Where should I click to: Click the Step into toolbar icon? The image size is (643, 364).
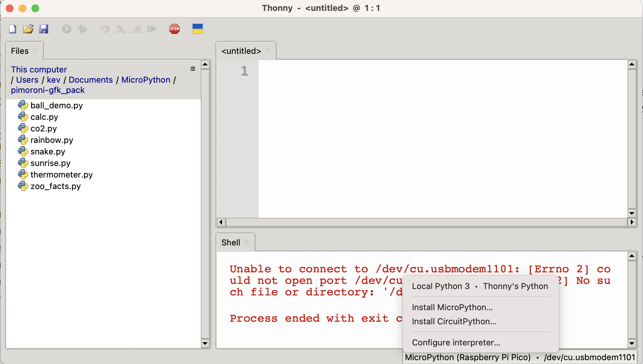(121, 29)
